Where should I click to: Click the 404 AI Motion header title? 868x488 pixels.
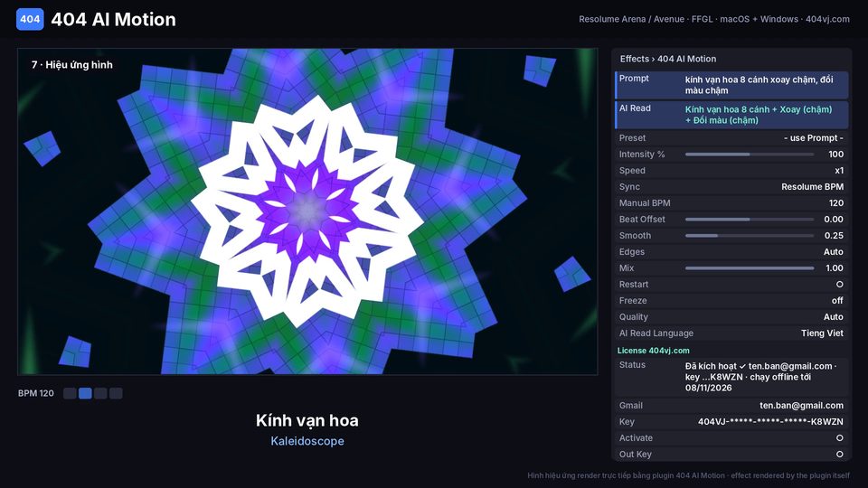coord(114,19)
